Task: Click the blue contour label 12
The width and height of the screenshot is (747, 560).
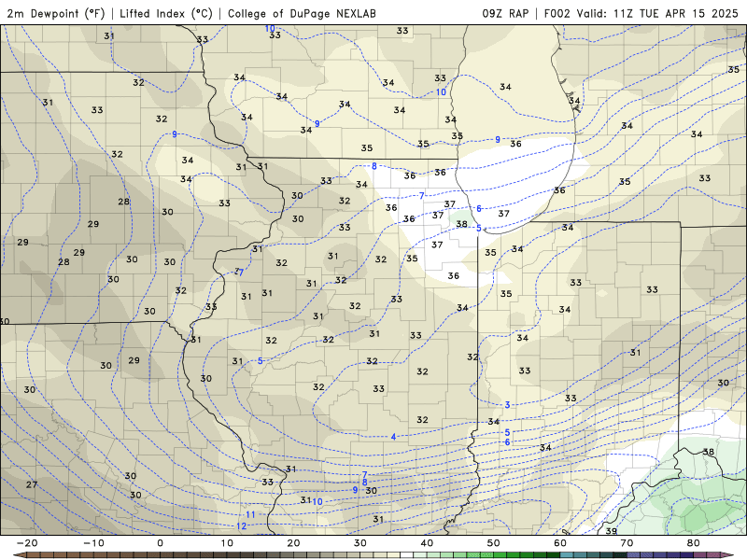Action: [242, 526]
